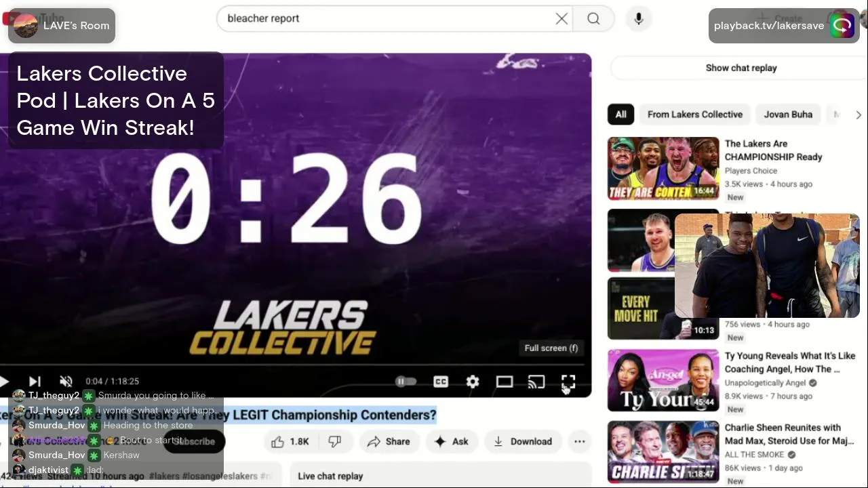Open the Charlie Sheen video thumbnail
Screen dimensions: 868x488
pos(663,452)
